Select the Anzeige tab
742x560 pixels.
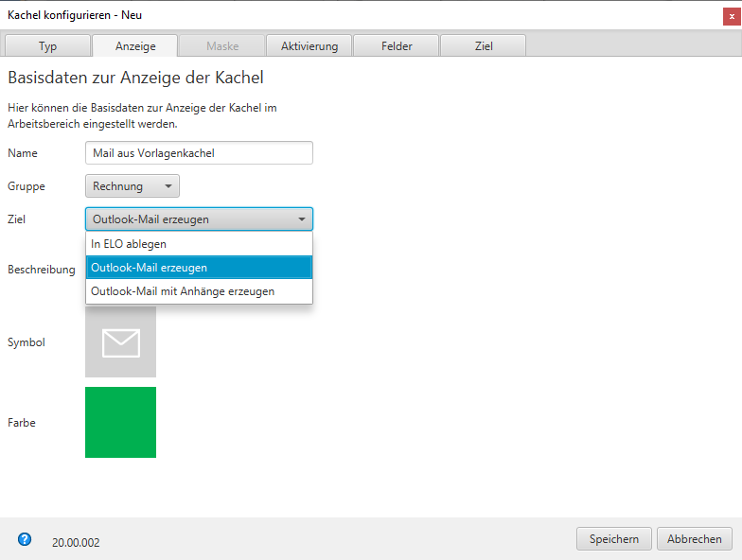(x=135, y=45)
